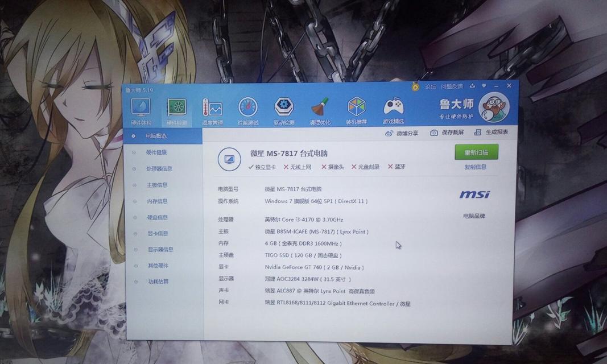The width and height of the screenshot is (607, 364).
Task: Click the 独立显卡 checkmark indicator
Action: point(262,167)
